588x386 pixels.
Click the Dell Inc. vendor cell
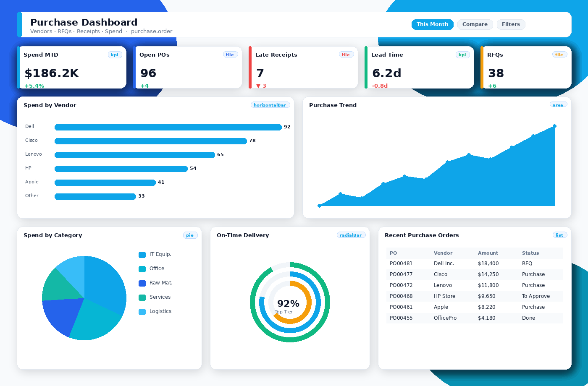(444, 263)
